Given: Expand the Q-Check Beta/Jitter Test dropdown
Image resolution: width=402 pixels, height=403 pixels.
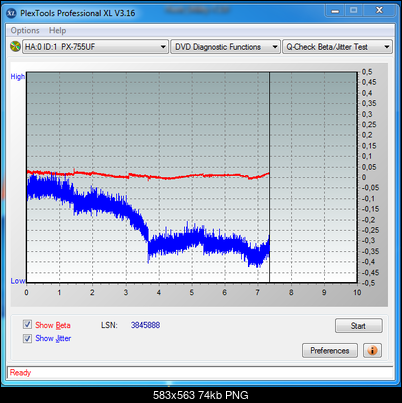Looking at the screenshot, I should (337, 47).
